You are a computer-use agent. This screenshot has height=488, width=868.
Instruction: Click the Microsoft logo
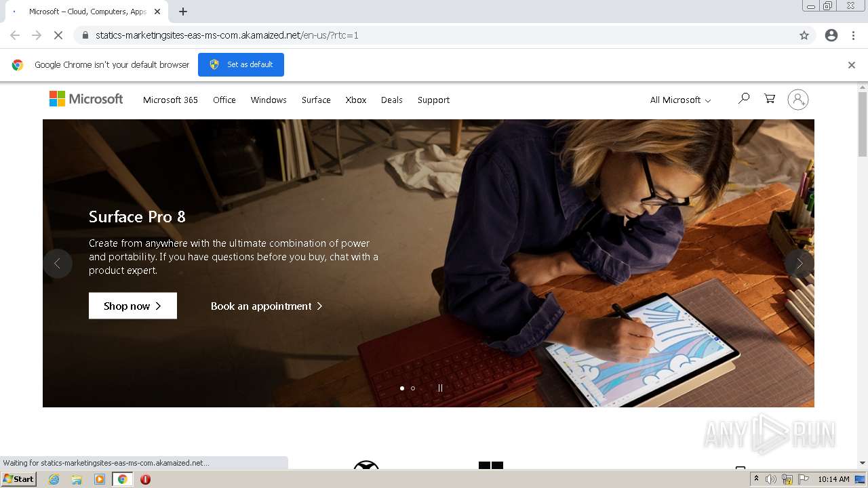pos(86,99)
